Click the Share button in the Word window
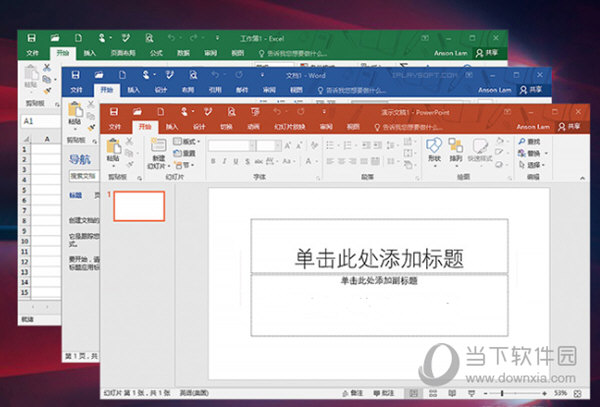 530,90
